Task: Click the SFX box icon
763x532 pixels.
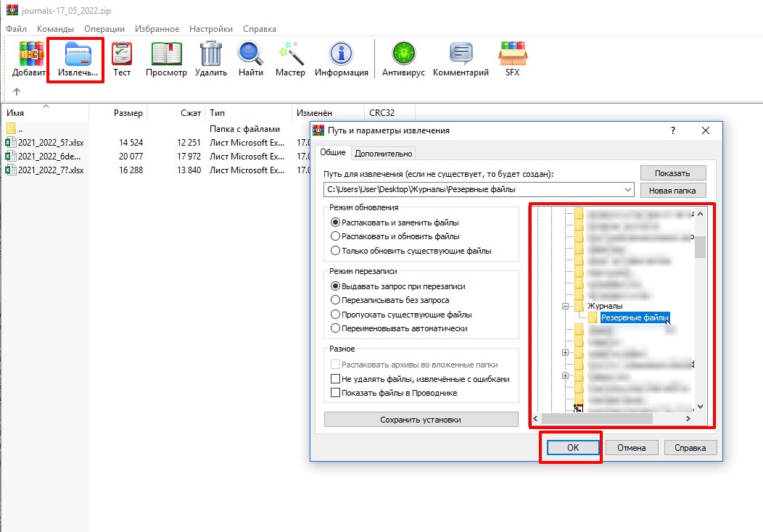Action: pos(512,54)
